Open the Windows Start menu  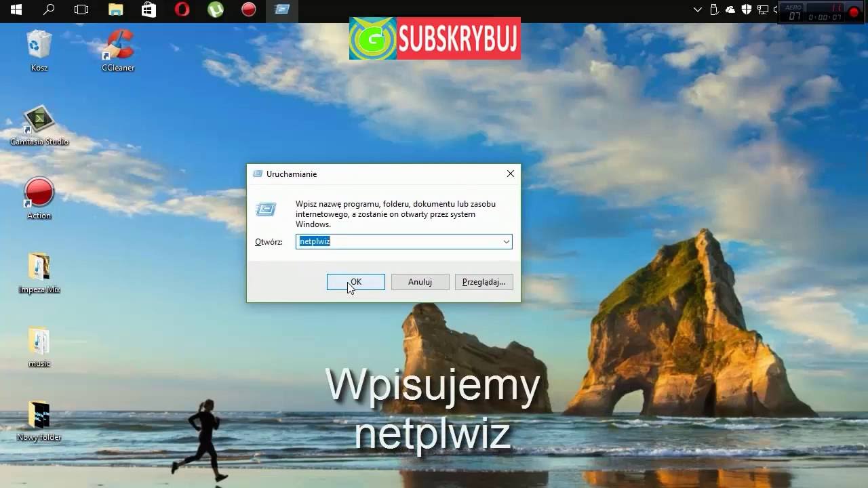(x=16, y=9)
